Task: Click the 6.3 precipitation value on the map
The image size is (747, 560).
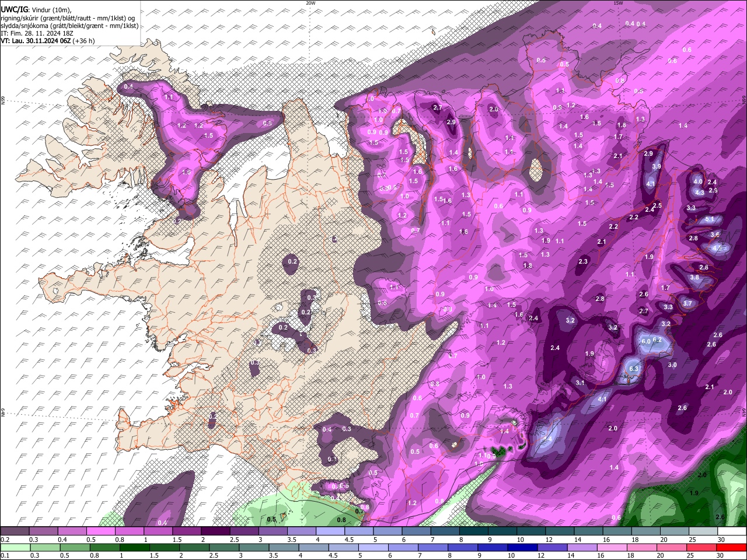Action: coord(634,369)
